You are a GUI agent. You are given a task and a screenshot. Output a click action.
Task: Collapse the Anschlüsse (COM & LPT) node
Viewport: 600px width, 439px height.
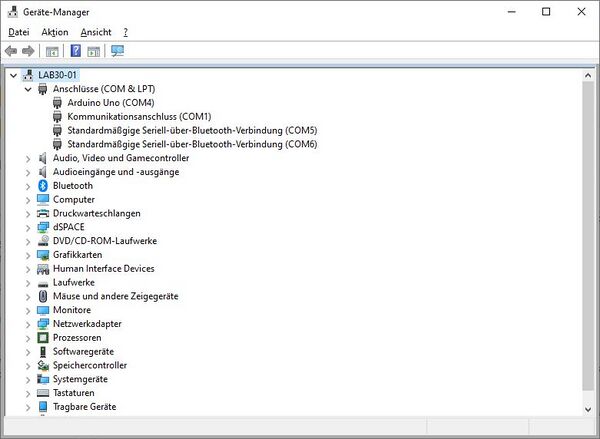(x=28, y=89)
